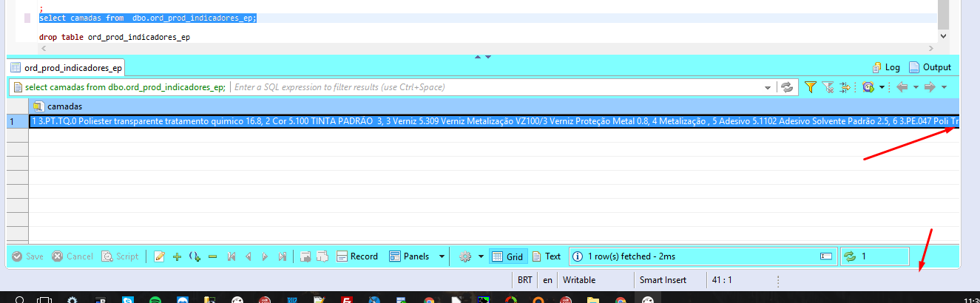The width and height of the screenshot is (980, 303).
Task: Open the history clock dropdown arrow
Action: (883, 87)
